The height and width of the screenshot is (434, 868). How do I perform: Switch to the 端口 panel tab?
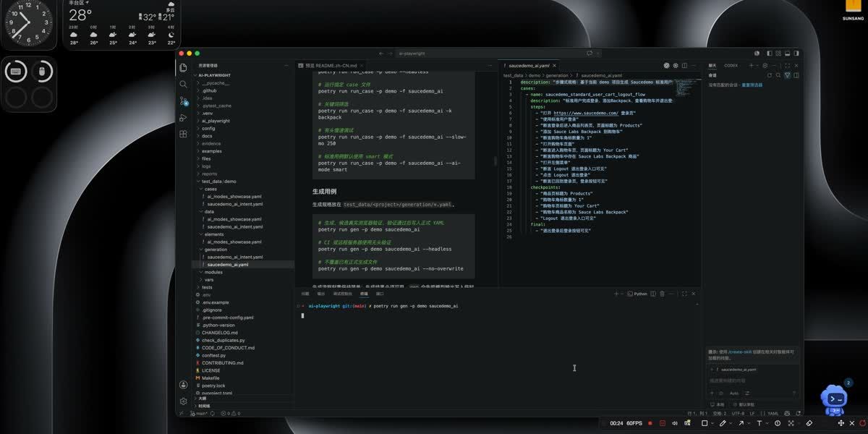(x=380, y=294)
